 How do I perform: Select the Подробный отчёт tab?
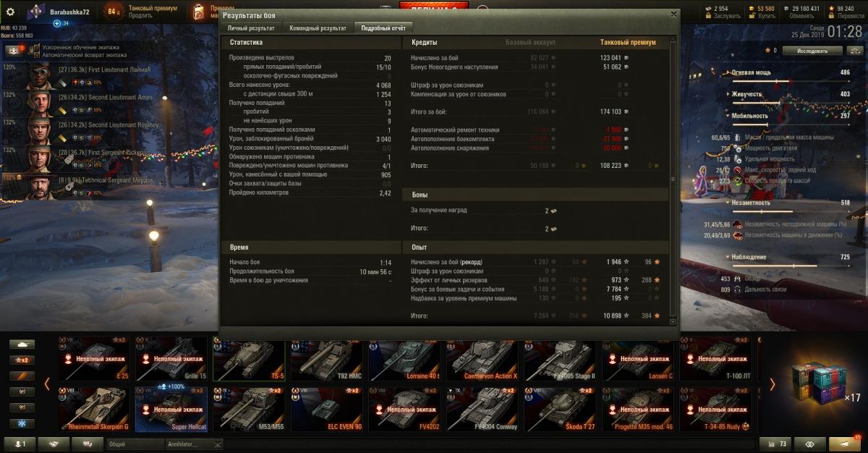coord(383,28)
